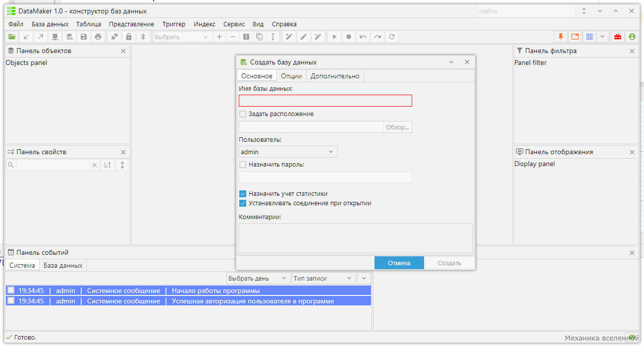
Task: Check the 'Назначить пароль' checkbox
Action: [x=243, y=165]
